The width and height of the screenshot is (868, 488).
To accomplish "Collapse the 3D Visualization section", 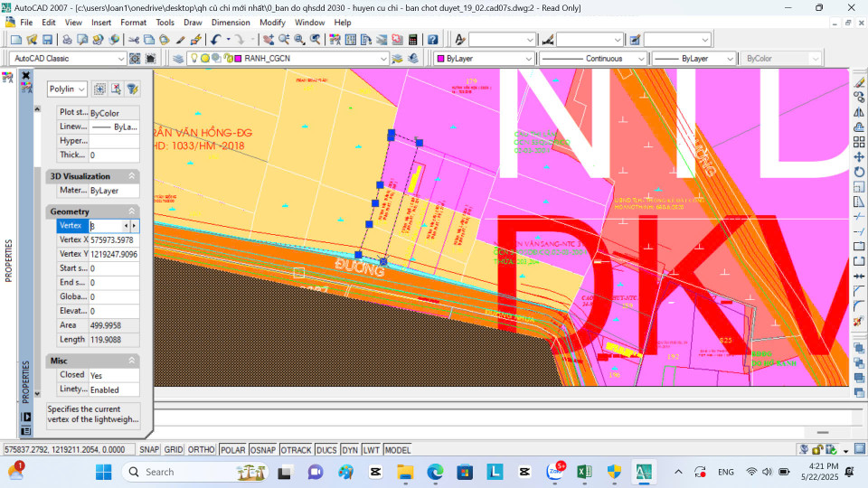I will (x=132, y=176).
